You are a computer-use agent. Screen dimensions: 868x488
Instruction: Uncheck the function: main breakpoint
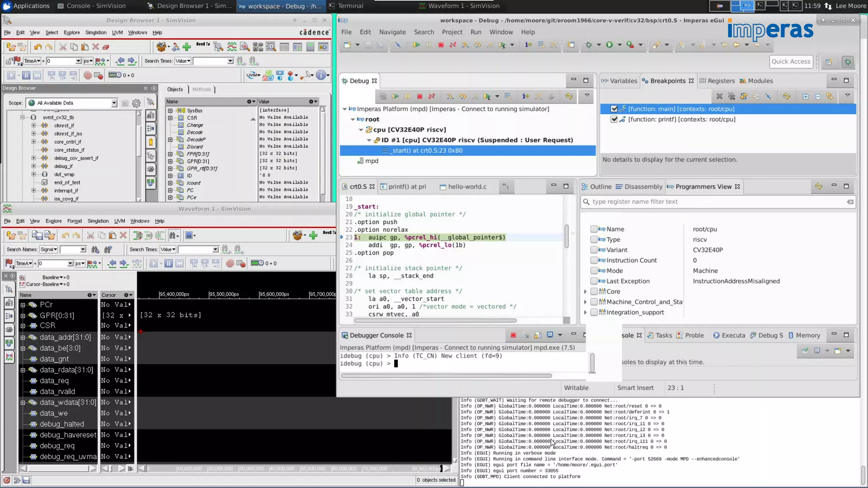click(614, 109)
